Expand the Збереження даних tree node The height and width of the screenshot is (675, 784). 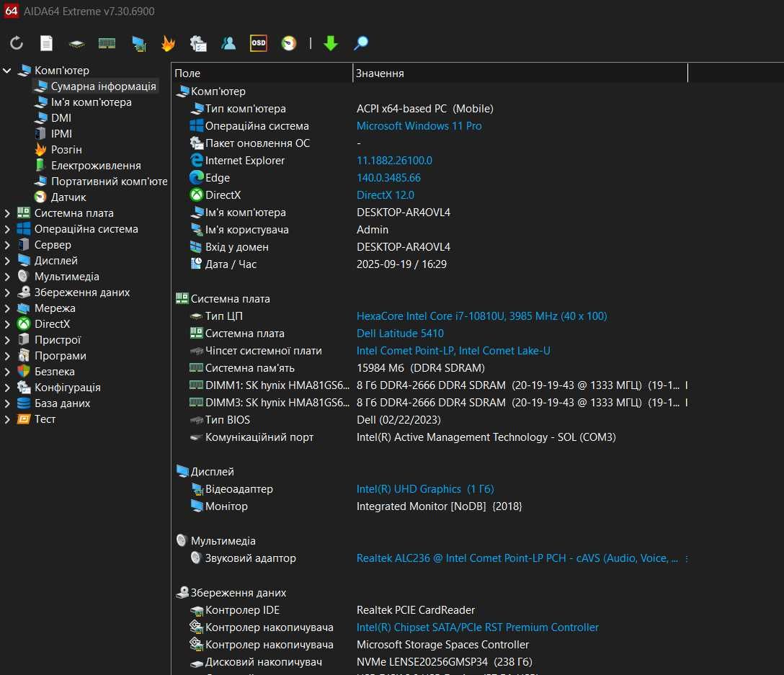pyautogui.click(x=7, y=292)
